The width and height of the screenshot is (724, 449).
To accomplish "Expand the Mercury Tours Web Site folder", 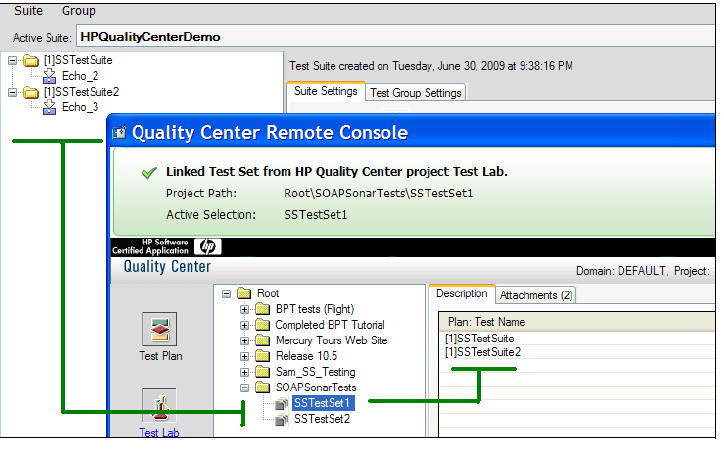I will [x=244, y=341].
